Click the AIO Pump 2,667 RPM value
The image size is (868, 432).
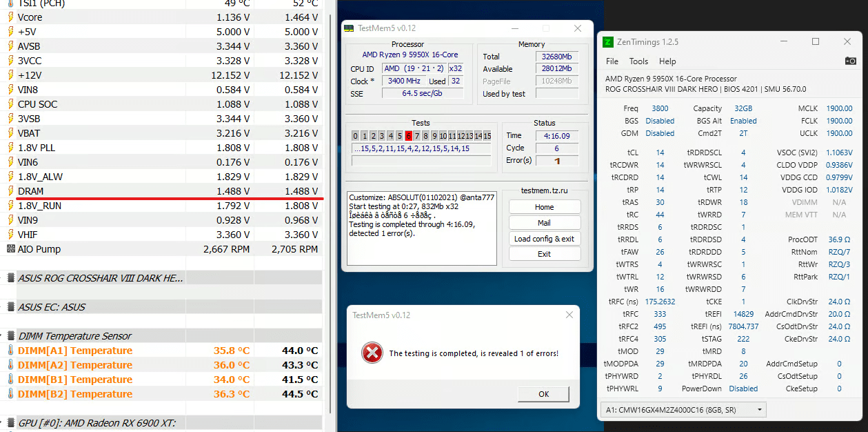227,249
